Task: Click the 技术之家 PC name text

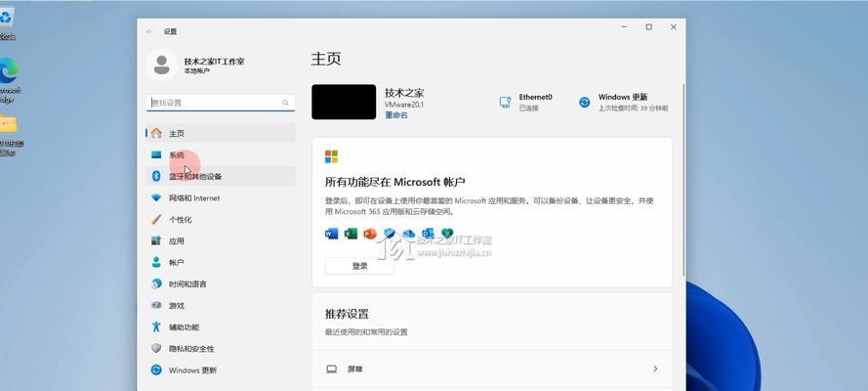Action: [404, 93]
